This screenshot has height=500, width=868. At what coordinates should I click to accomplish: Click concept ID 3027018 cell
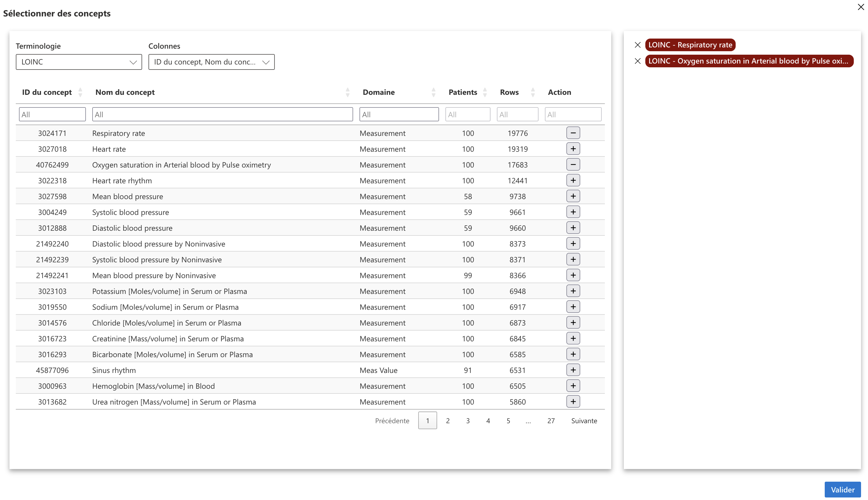point(52,149)
